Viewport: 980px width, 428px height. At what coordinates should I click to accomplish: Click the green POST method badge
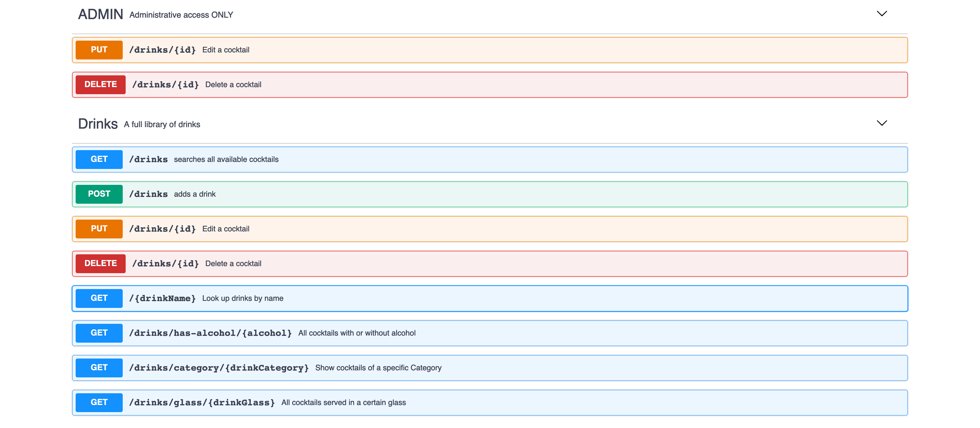pos(99,194)
